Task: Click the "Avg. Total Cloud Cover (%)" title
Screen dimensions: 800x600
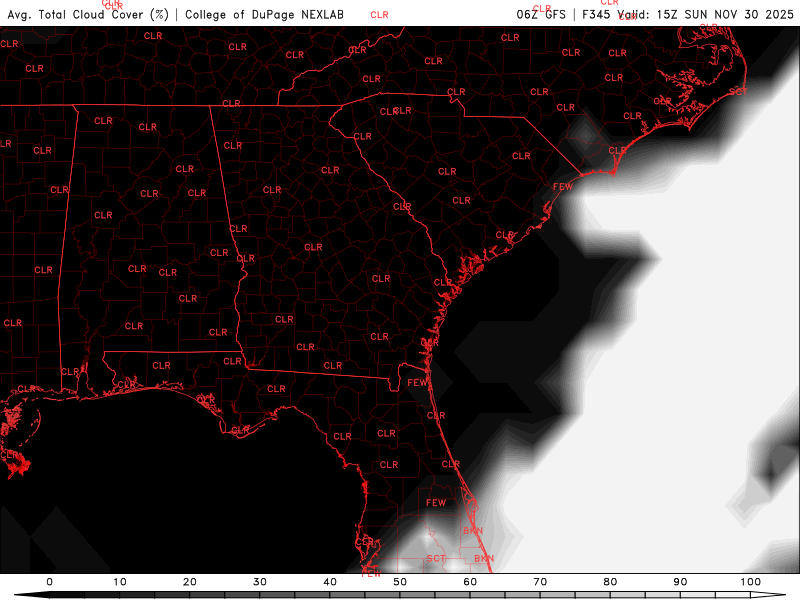Action: pos(88,15)
